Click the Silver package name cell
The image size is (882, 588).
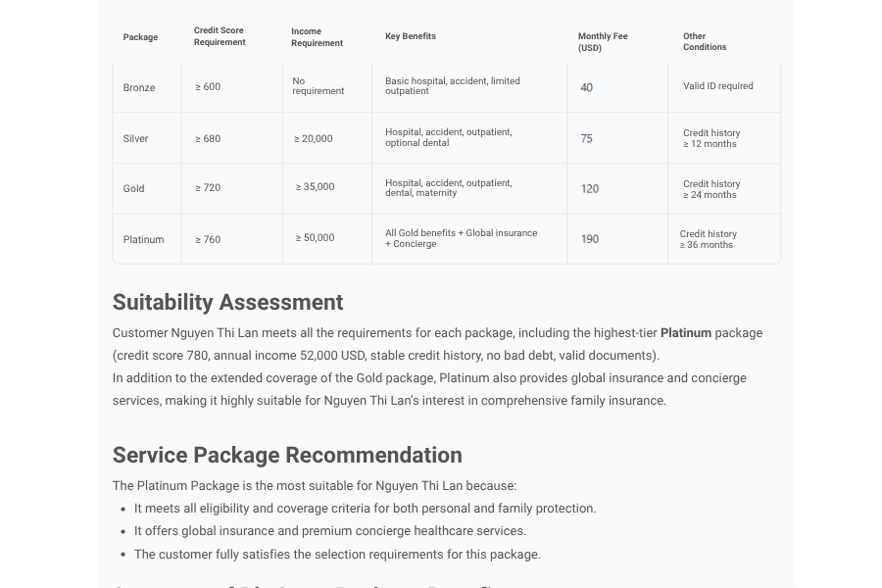136,138
